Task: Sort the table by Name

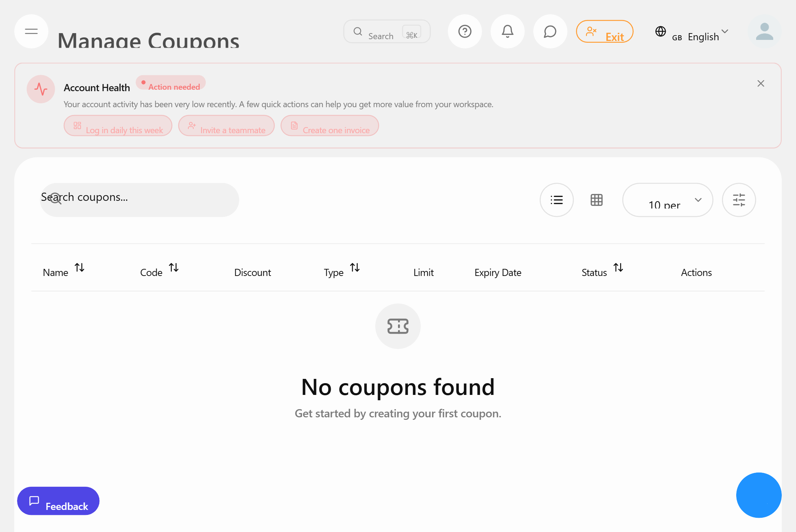Action: 79,267
